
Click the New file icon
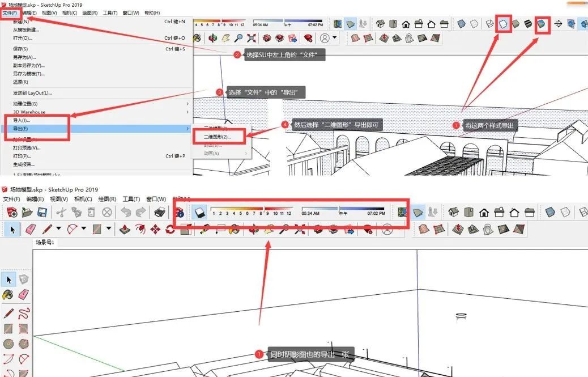pyautogui.click(x=12, y=213)
